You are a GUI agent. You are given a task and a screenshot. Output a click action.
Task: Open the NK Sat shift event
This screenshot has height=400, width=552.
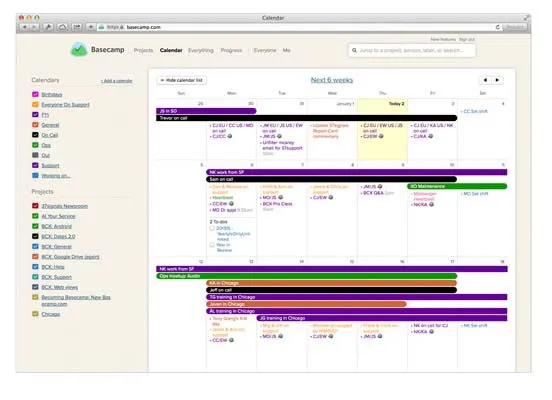[x=475, y=326]
